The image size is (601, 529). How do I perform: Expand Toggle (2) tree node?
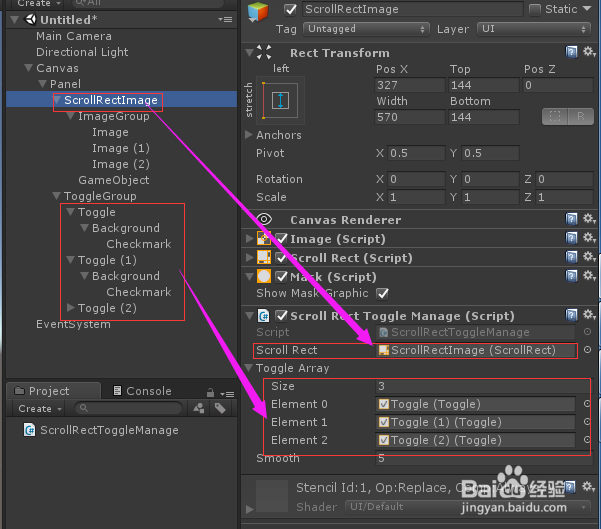point(71,307)
